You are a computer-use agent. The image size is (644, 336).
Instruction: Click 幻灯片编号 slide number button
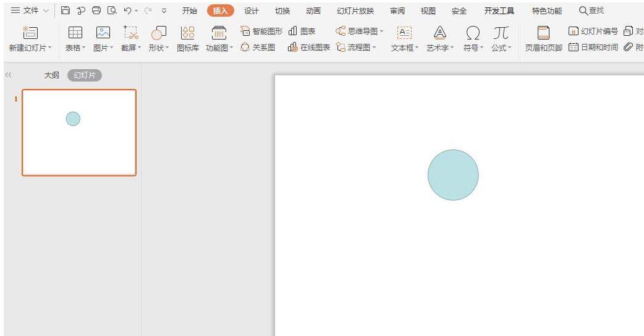coord(593,31)
